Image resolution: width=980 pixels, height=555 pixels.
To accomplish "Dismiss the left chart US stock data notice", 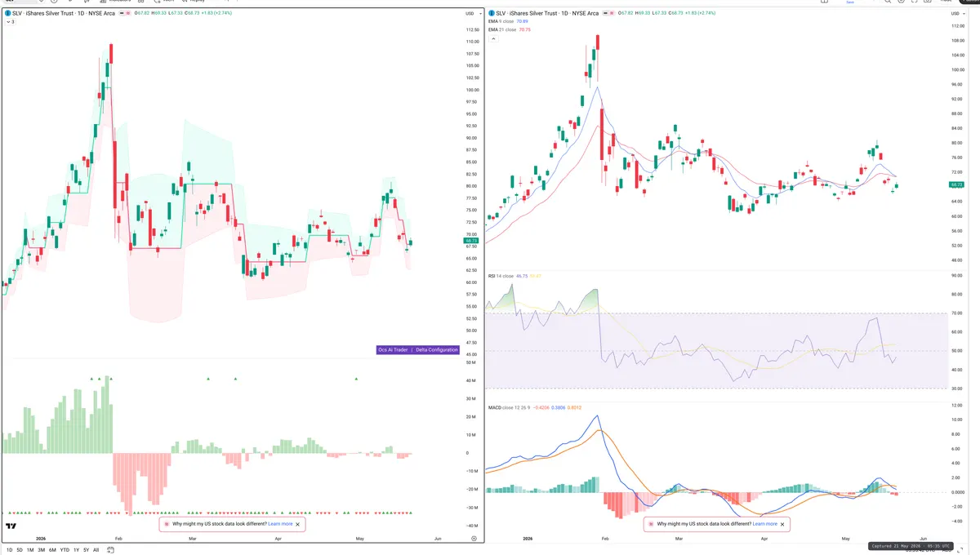I will pos(298,524).
